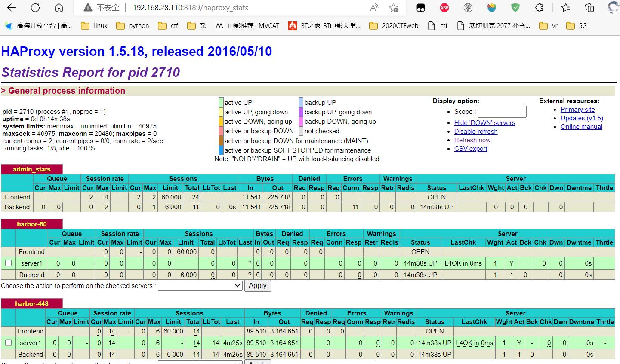Open the extensions puzzle icon
The image size is (620, 364).
pyautogui.click(x=539, y=8)
